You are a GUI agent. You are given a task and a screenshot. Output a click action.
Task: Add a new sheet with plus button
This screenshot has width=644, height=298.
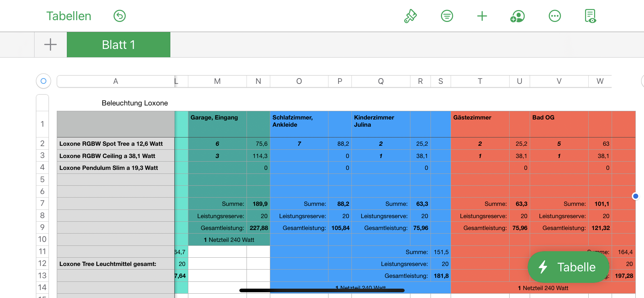[50, 45]
